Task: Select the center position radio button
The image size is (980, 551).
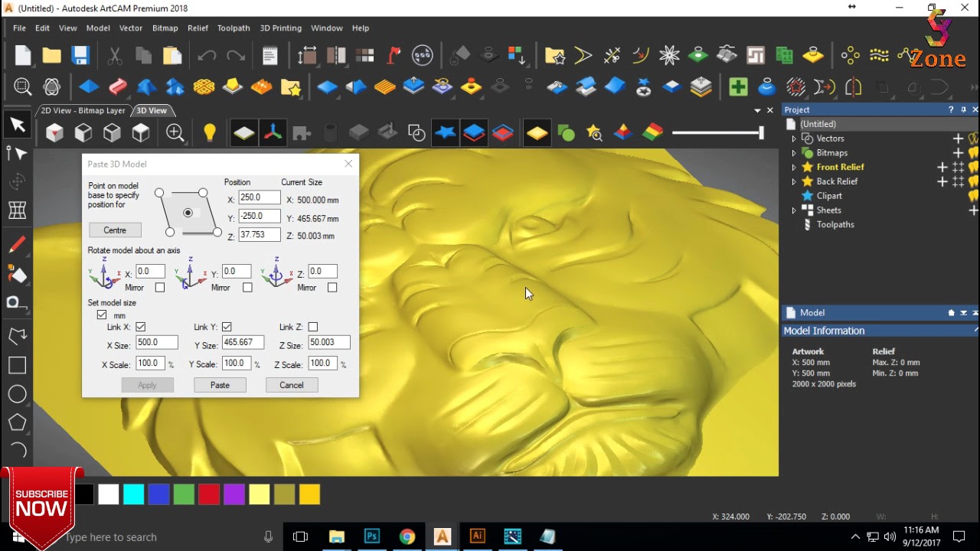Action: (188, 213)
